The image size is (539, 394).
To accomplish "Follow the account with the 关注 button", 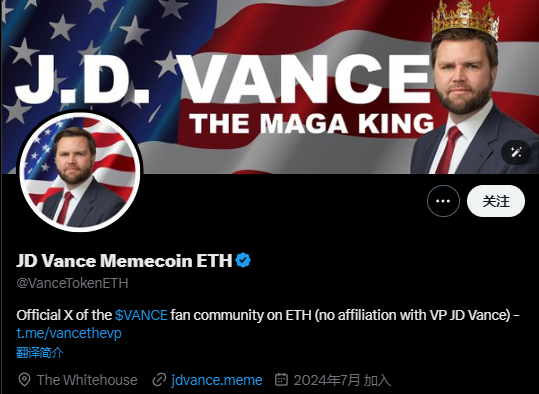I will click(x=496, y=201).
